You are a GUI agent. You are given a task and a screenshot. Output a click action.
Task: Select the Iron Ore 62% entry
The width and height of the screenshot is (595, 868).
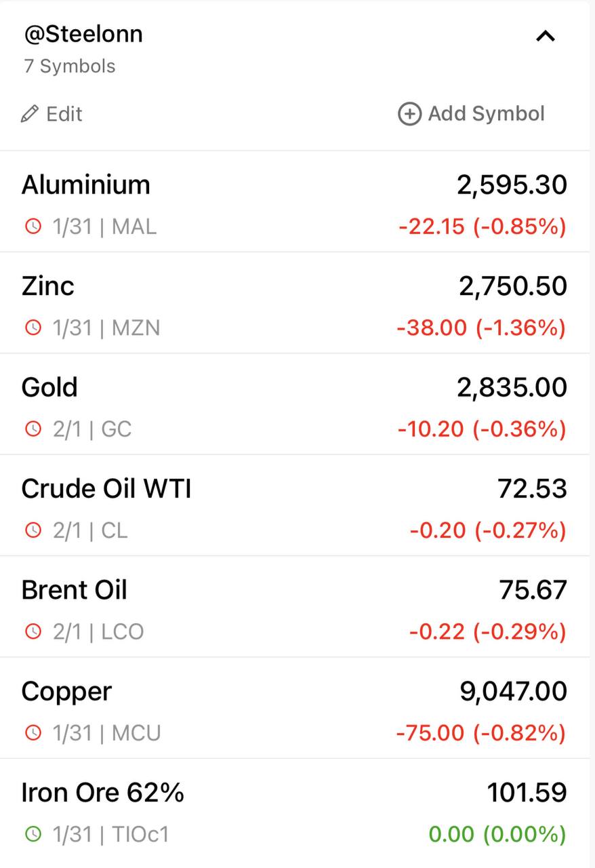[295, 810]
